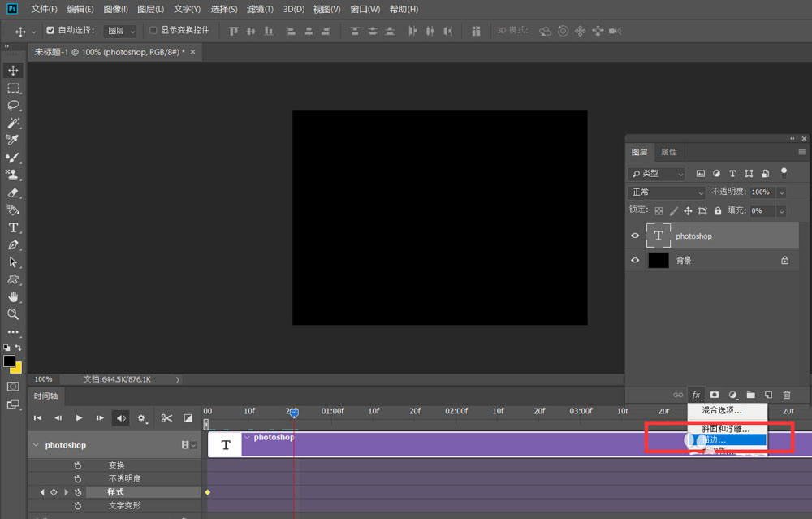Enable the 显示变换控件 checkbox

click(x=153, y=31)
